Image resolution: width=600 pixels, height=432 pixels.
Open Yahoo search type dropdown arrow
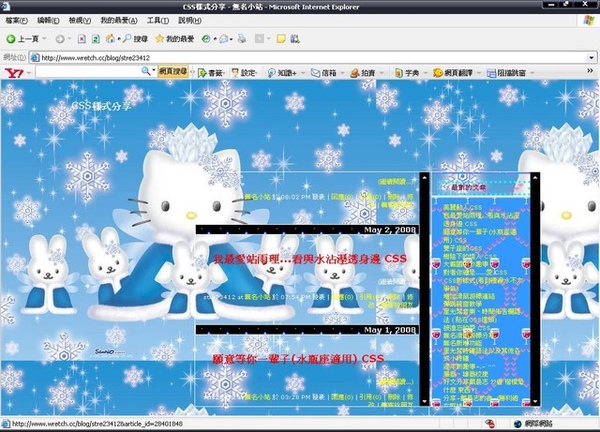[154, 71]
